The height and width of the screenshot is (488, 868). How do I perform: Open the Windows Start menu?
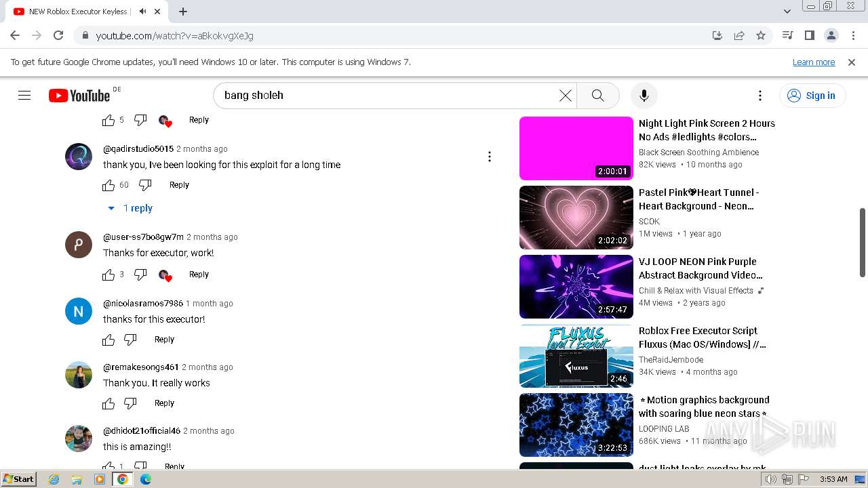(18, 479)
